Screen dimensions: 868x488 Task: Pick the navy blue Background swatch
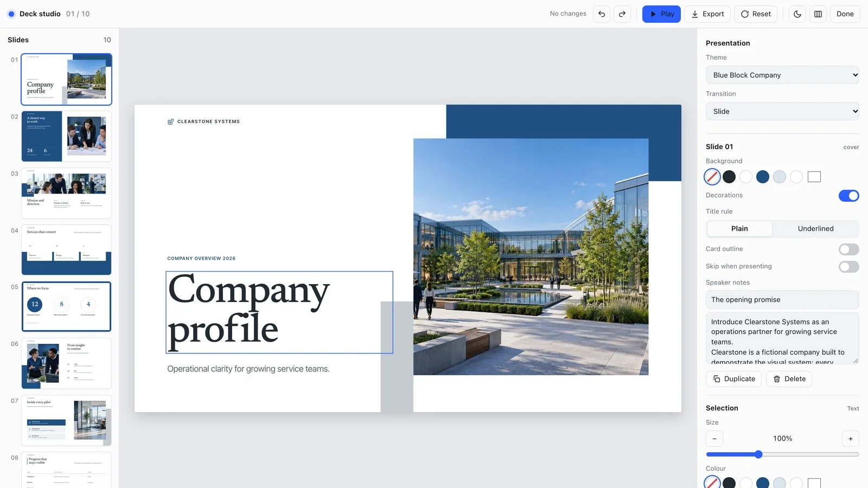pyautogui.click(x=763, y=177)
